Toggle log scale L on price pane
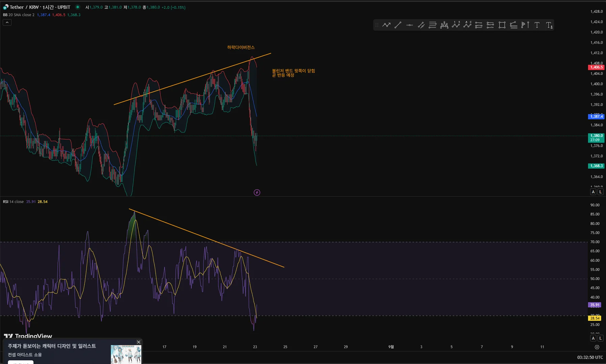This screenshot has width=606, height=364. pos(600,192)
